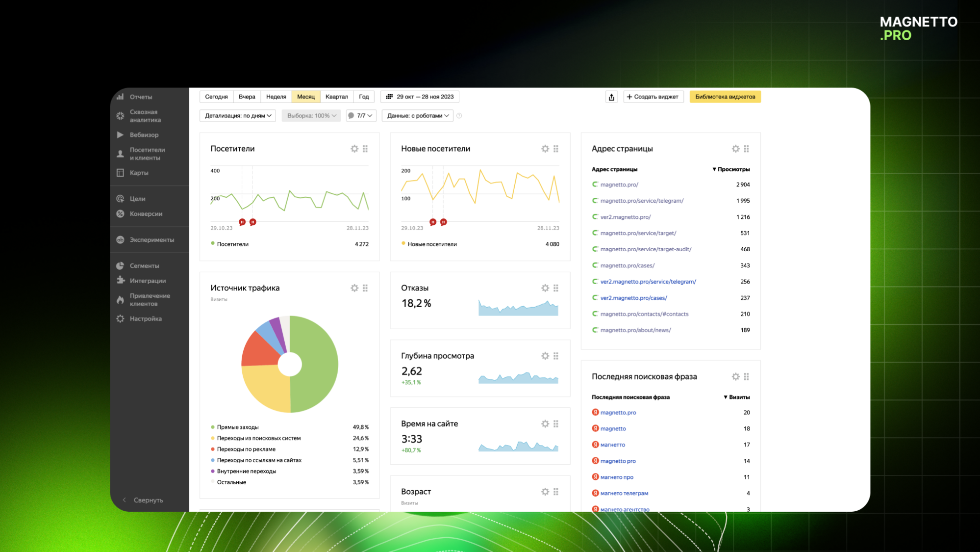The image size is (980, 552).
Task: Select the Год period tab
Action: click(x=364, y=97)
